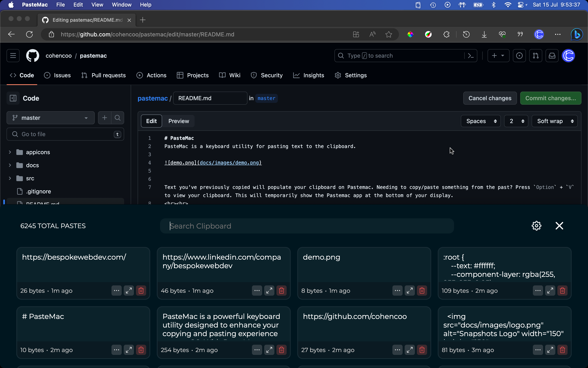This screenshot has width=588, height=368.
Task: Click Commit changes button
Action: tap(551, 98)
